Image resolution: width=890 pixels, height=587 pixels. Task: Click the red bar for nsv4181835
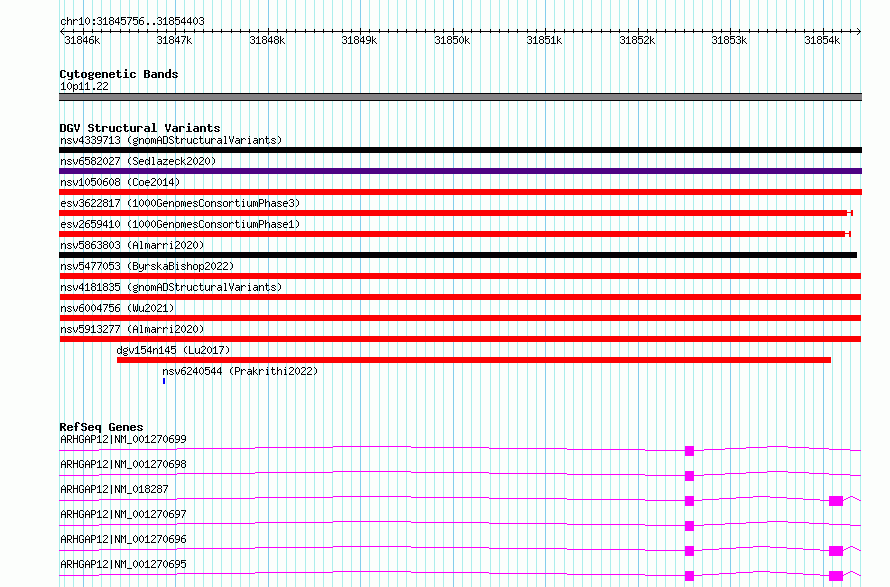point(460,297)
